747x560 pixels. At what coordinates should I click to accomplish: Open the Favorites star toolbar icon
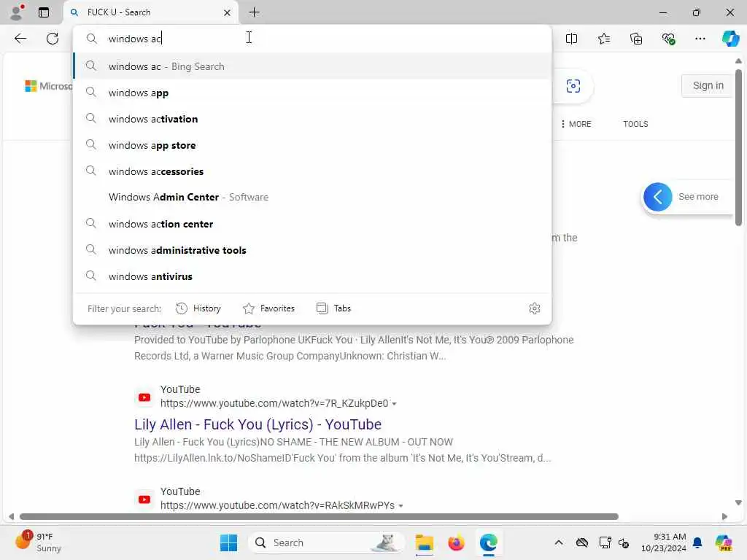[x=603, y=39]
